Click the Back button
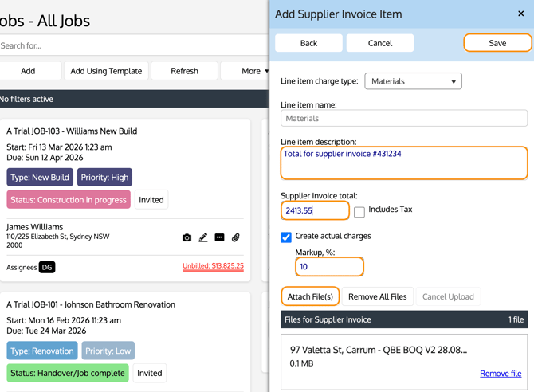This screenshot has height=392, width=534. [308, 43]
